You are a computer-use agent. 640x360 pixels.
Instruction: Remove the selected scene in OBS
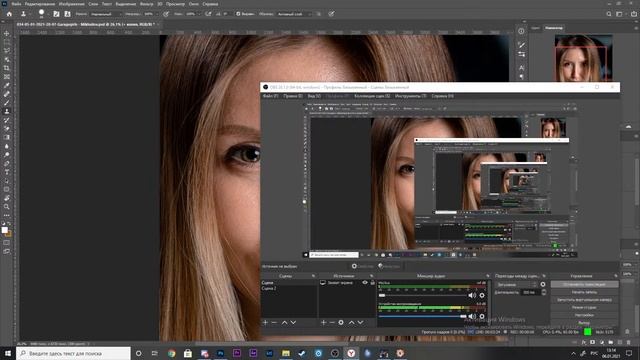274,322
